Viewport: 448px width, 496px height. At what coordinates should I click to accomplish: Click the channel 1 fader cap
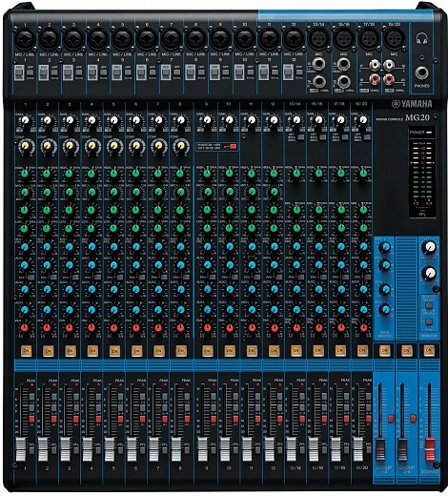click(20, 449)
